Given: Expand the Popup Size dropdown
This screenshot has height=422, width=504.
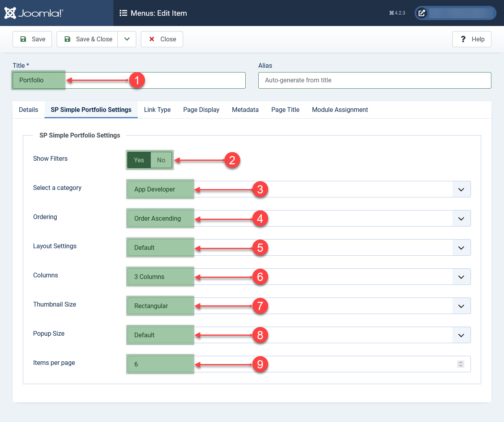Looking at the screenshot, I should 461,335.
